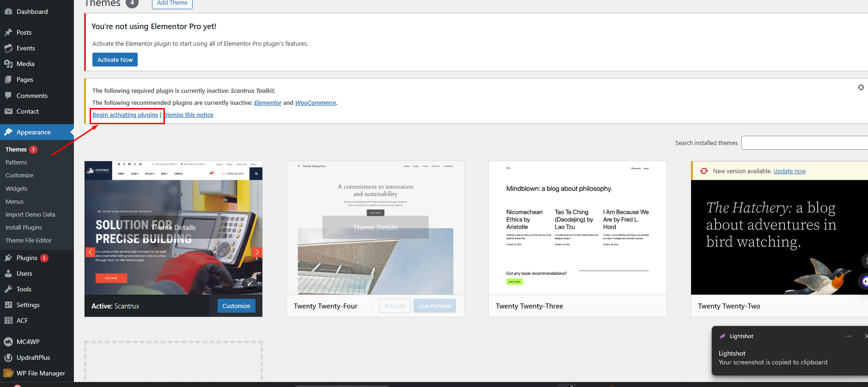Click the Twenty Twenty-Two theme name
The width and height of the screenshot is (868, 387).
coord(729,306)
